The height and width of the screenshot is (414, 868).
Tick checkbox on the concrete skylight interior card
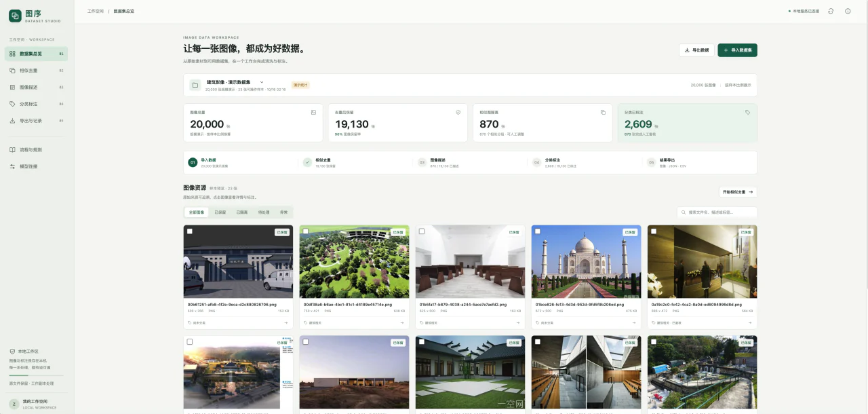[538, 341]
